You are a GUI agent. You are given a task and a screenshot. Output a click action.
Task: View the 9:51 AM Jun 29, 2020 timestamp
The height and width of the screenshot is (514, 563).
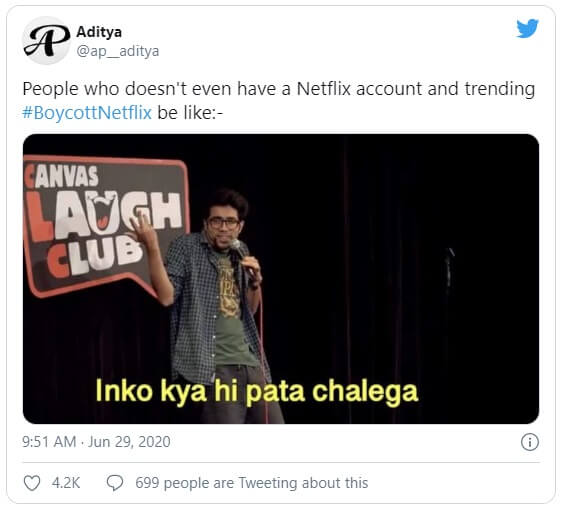96,442
